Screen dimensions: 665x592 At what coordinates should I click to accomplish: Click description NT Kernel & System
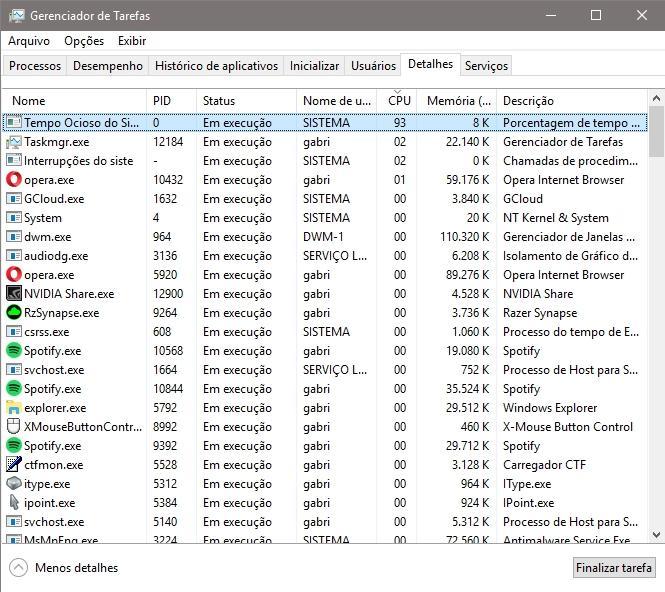click(556, 218)
